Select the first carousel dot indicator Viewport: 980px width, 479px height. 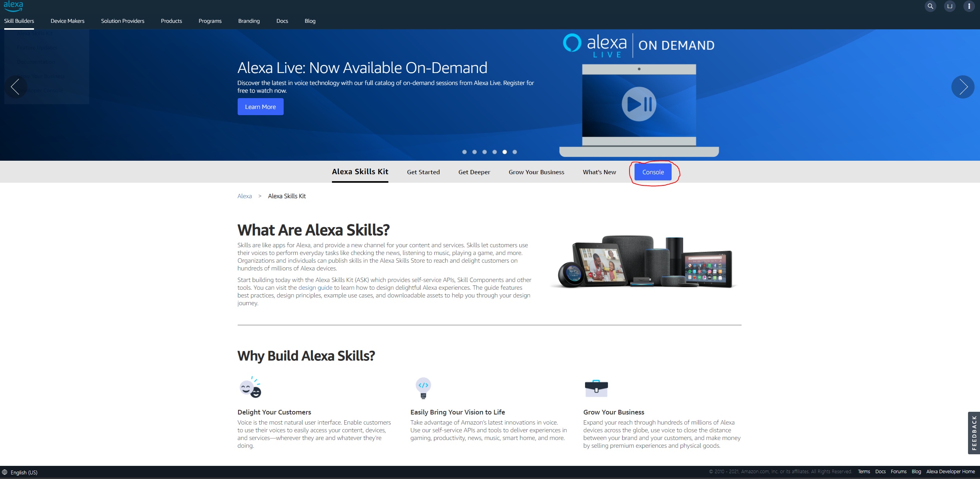coord(464,152)
